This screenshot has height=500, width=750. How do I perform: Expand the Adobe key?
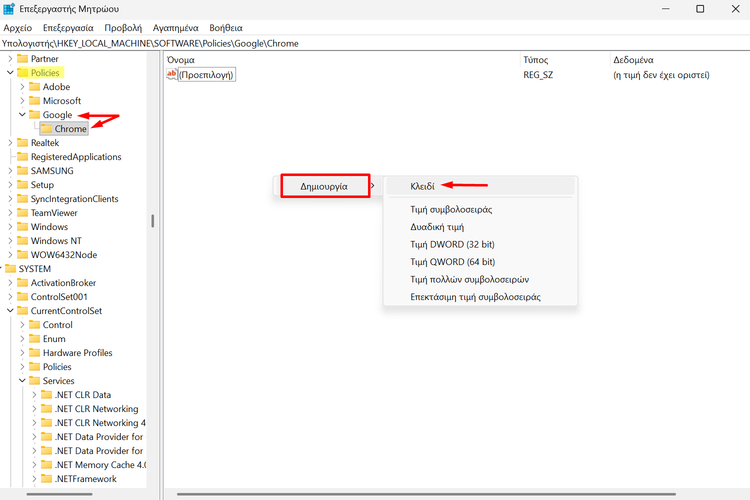tap(22, 87)
